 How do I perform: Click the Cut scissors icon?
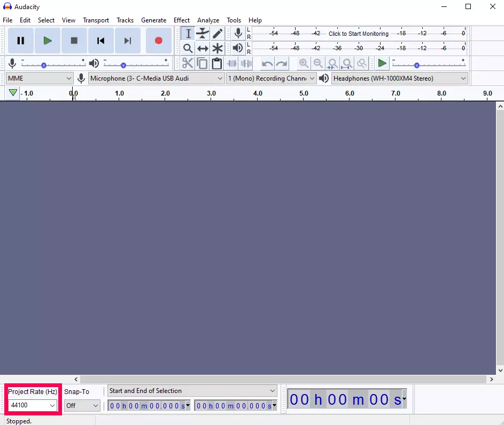pos(188,63)
